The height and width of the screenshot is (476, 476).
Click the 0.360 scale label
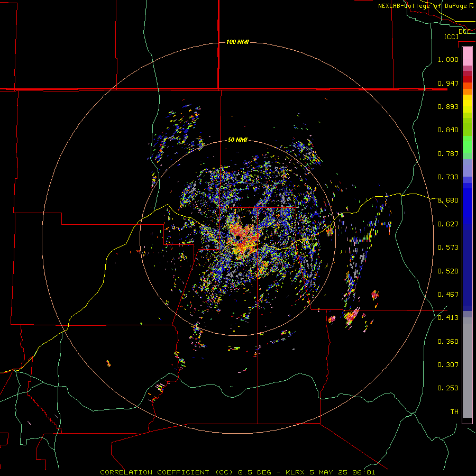(448, 342)
